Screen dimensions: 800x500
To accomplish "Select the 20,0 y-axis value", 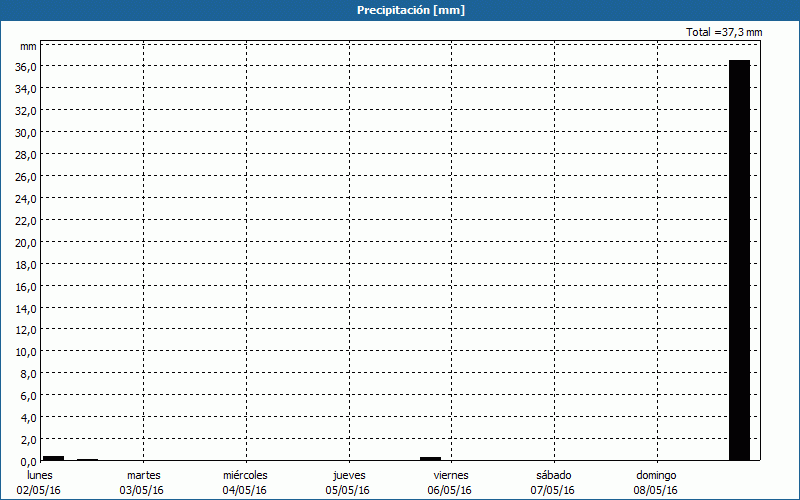I will [27, 242].
